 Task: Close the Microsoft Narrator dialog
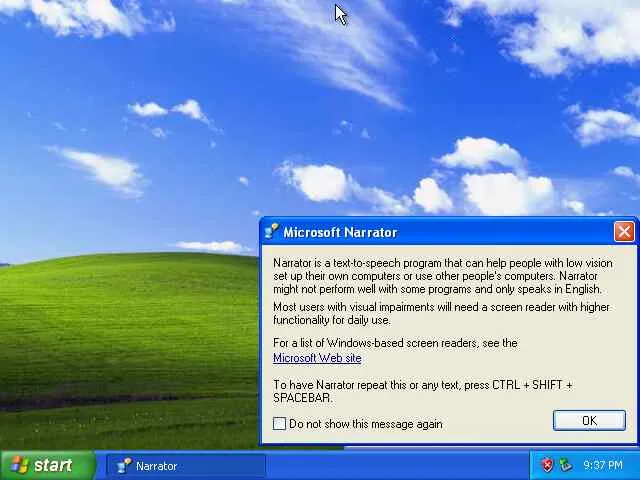click(x=624, y=232)
